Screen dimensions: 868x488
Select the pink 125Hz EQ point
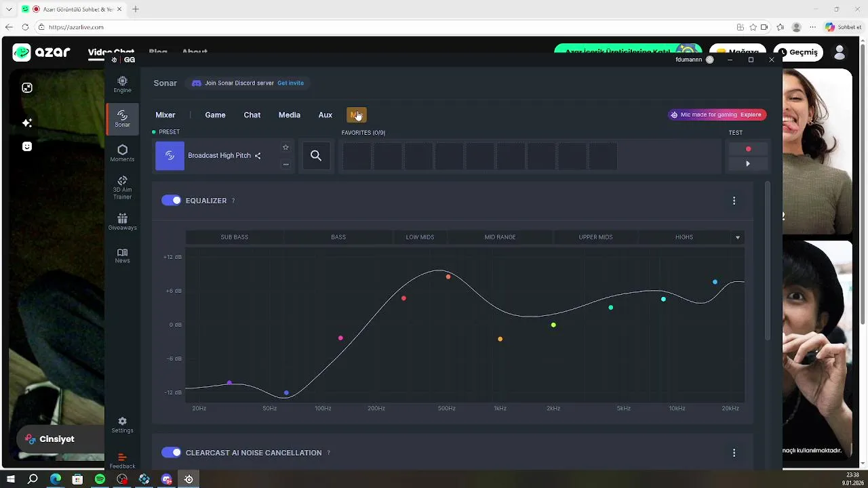click(340, 338)
